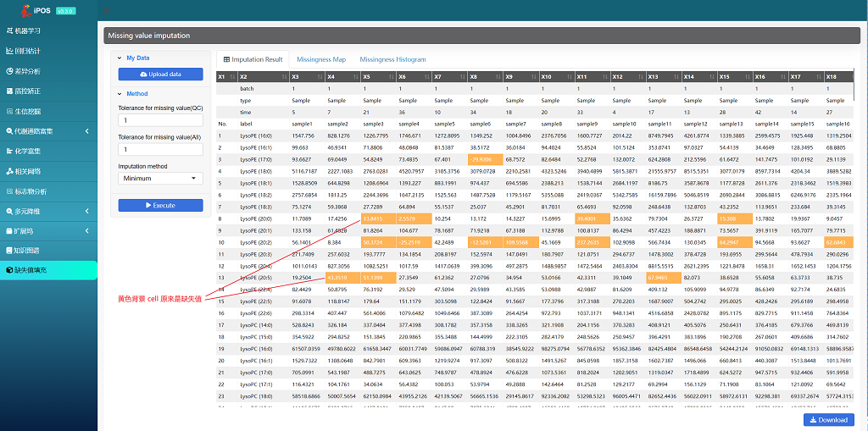Click the Upload data button
This screenshot has height=431, width=868.
click(x=160, y=75)
